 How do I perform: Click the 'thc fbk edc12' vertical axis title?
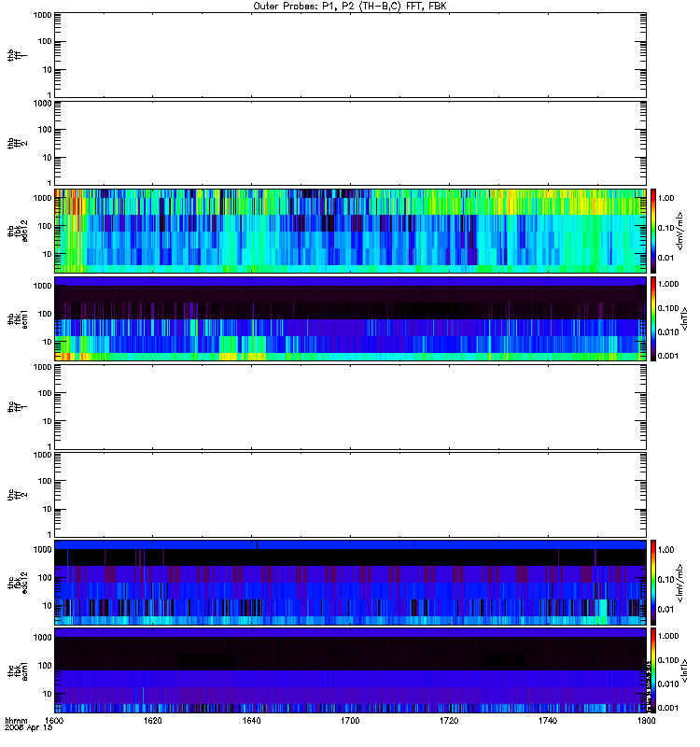(x=18, y=582)
